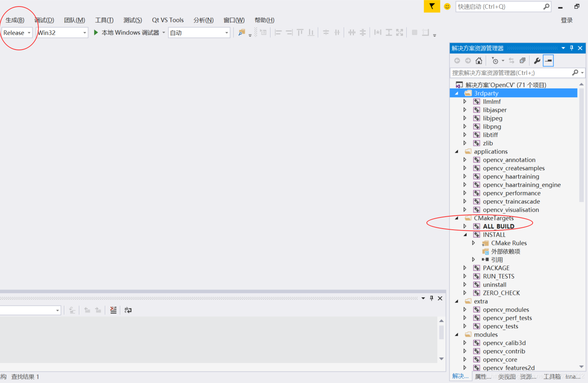The image size is (588, 383).
Task: Switch to the 工具箱 tab
Action: pyautogui.click(x=552, y=376)
